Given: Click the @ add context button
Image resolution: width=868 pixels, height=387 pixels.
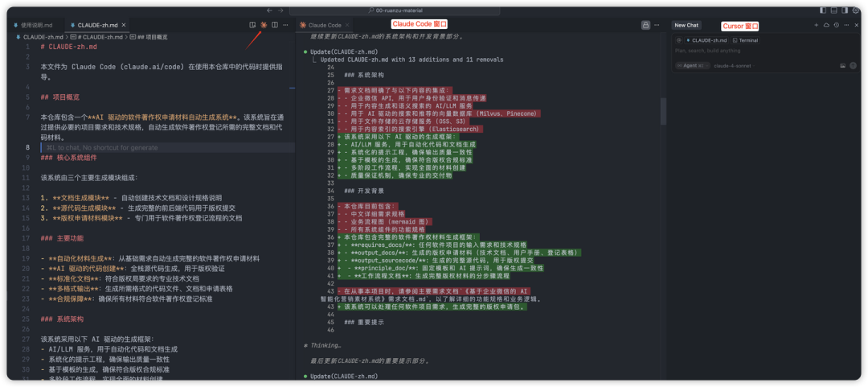Looking at the screenshot, I should coord(678,40).
